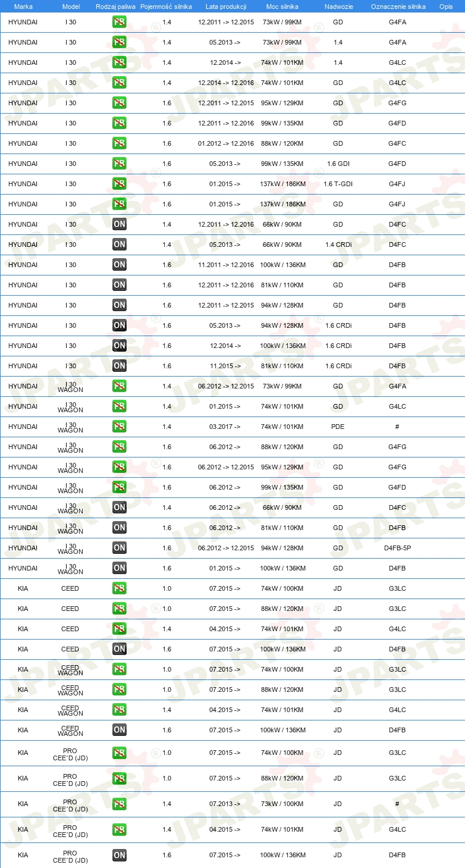Viewport: 465px width, 868px height.
Task: Click PB icon in I30 G4FA 05.2013 row
Action: point(120,42)
